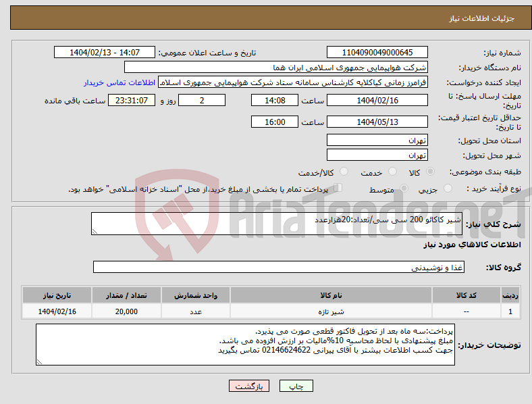
Task: Open the اطلاعات تماس خریدار link
Action: point(119,82)
